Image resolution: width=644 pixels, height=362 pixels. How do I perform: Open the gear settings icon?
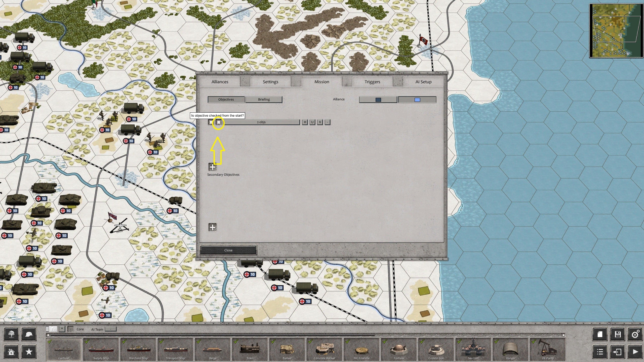tap(635, 334)
